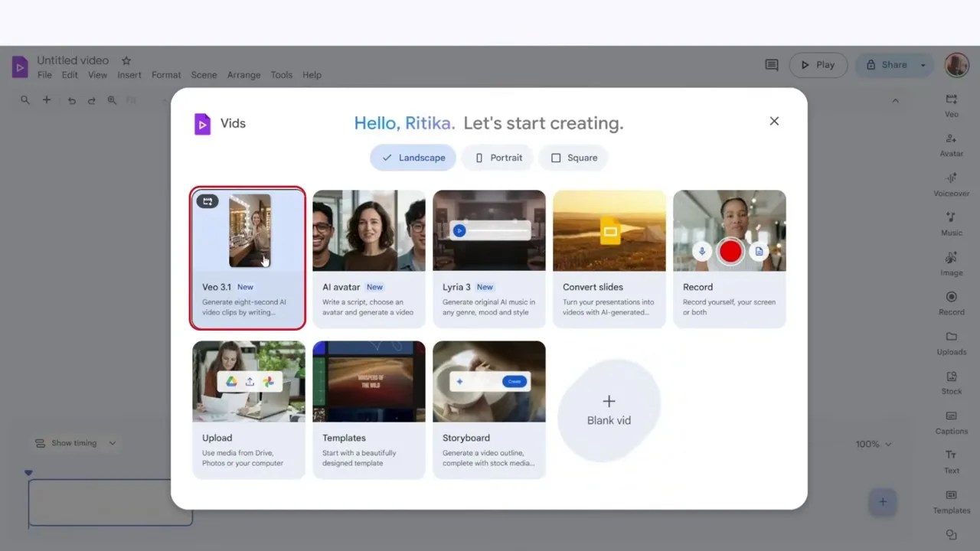Open the Help menu
Screen dimensions: 980x551
point(312,75)
